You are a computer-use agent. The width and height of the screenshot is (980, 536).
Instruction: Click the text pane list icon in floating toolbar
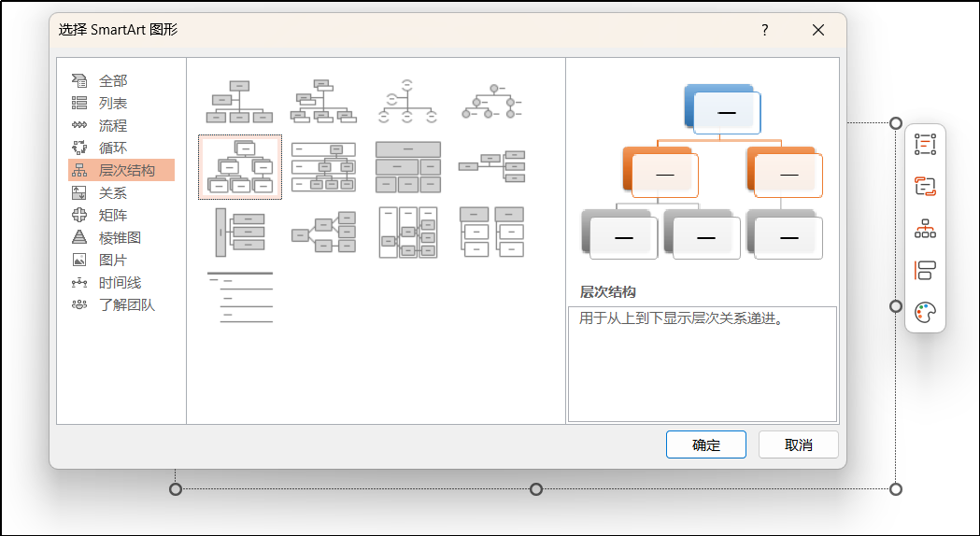(x=925, y=145)
